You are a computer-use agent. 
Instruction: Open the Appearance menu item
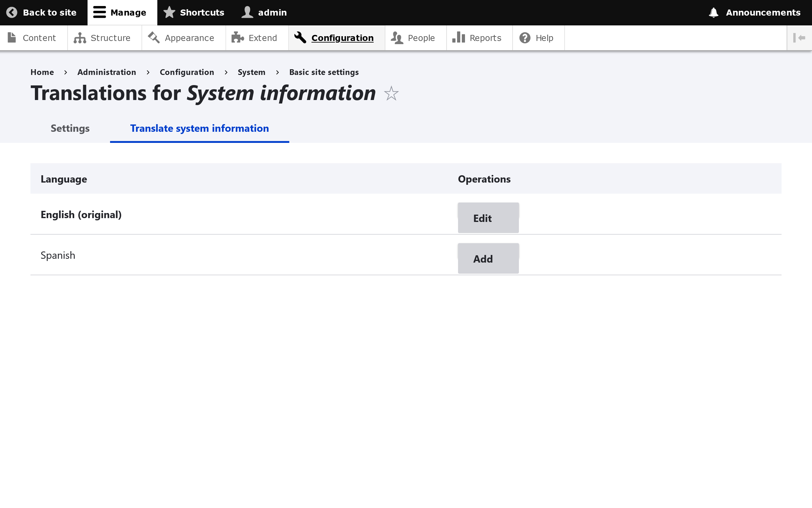184,38
